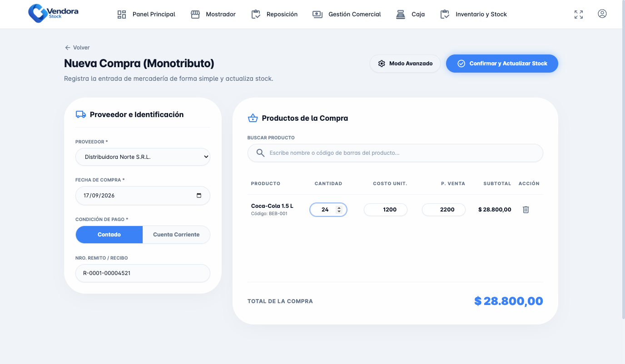Image resolution: width=625 pixels, height=364 pixels.
Task: Adjust quantity using the Cantidad stepper arrows
Action: 339,210
